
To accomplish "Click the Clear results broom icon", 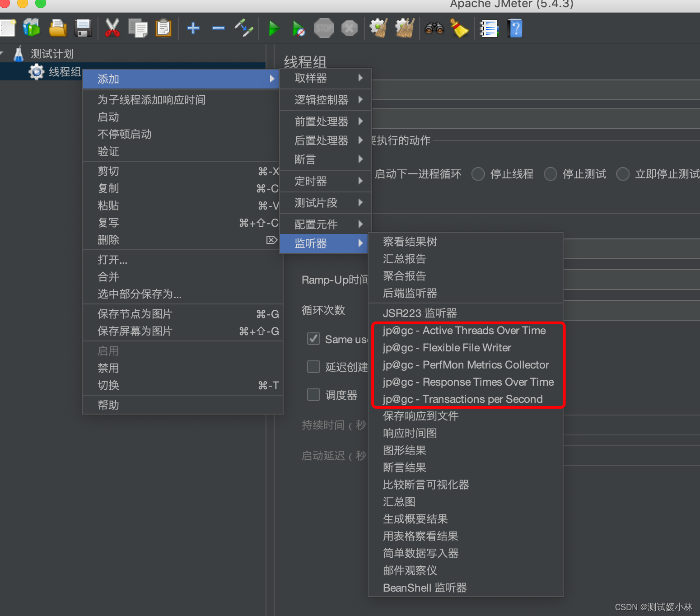I will pos(378,28).
